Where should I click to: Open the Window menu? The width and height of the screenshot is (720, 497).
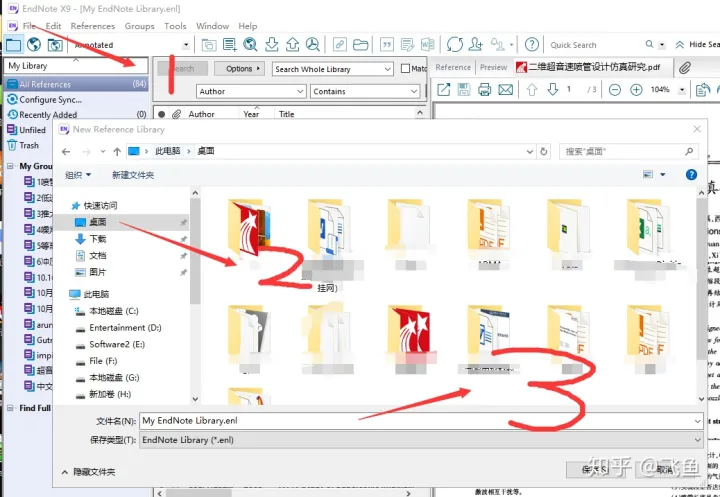click(x=213, y=26)
